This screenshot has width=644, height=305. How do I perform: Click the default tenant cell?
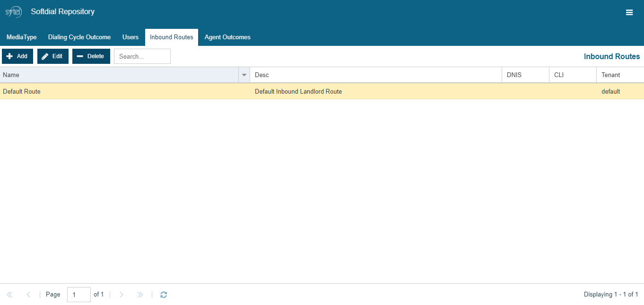pos(620,92)
